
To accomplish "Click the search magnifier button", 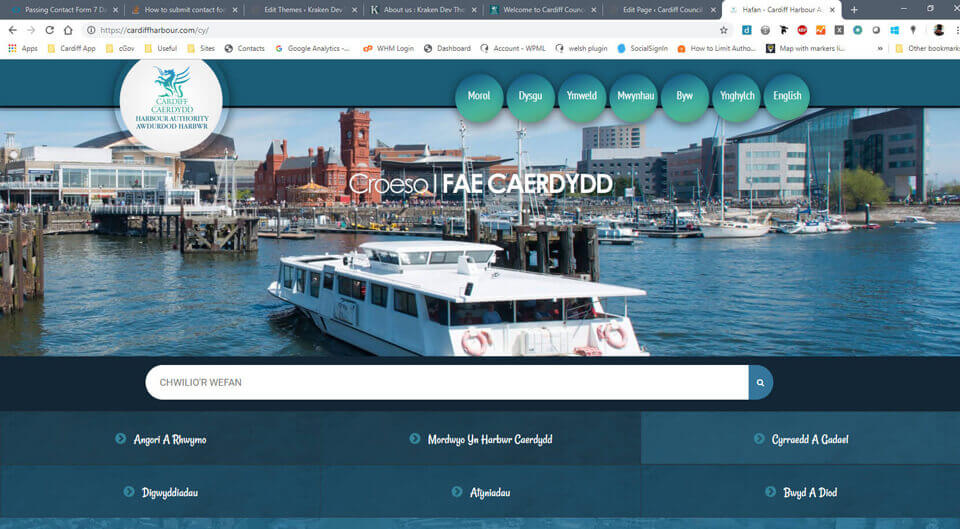I will click(x=760, y=382).
